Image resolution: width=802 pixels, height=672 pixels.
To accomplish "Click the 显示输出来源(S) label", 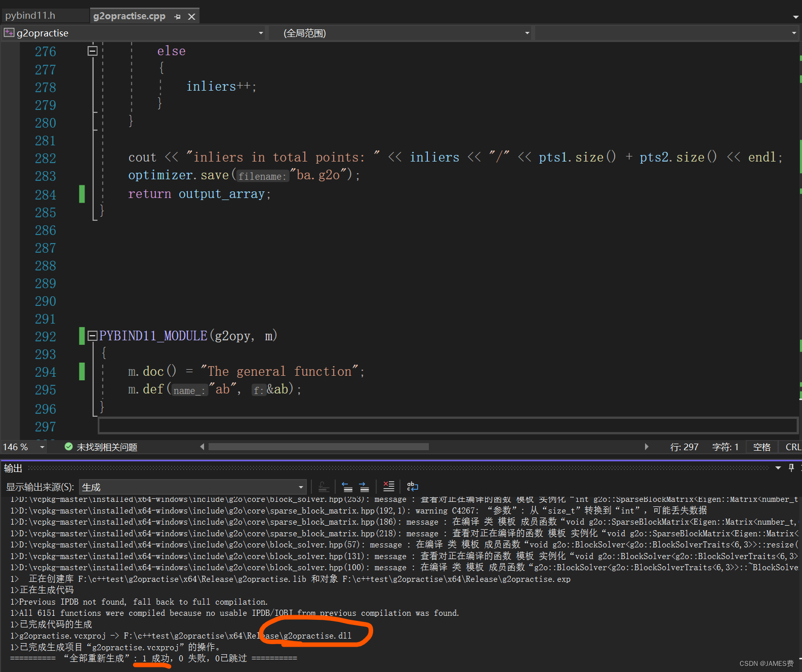I will pos(40,487).
